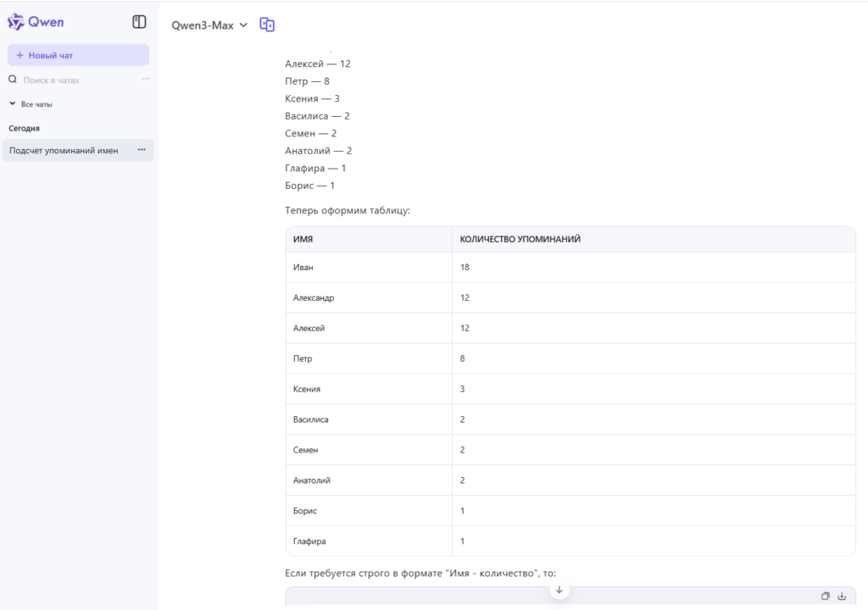
Task: Type in the Поиск в чатах field
Action: [x=76, y=80]
